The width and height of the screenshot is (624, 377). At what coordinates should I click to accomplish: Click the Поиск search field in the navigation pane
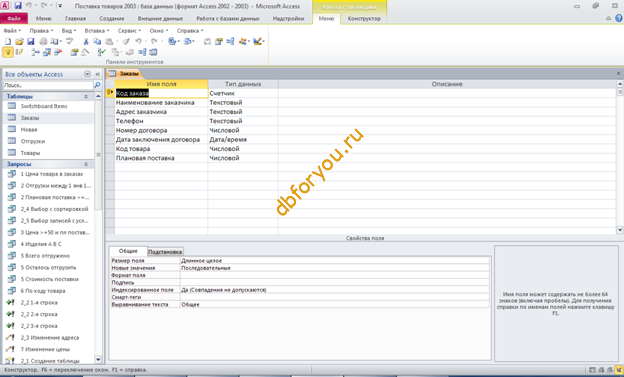tap(48, 85)
